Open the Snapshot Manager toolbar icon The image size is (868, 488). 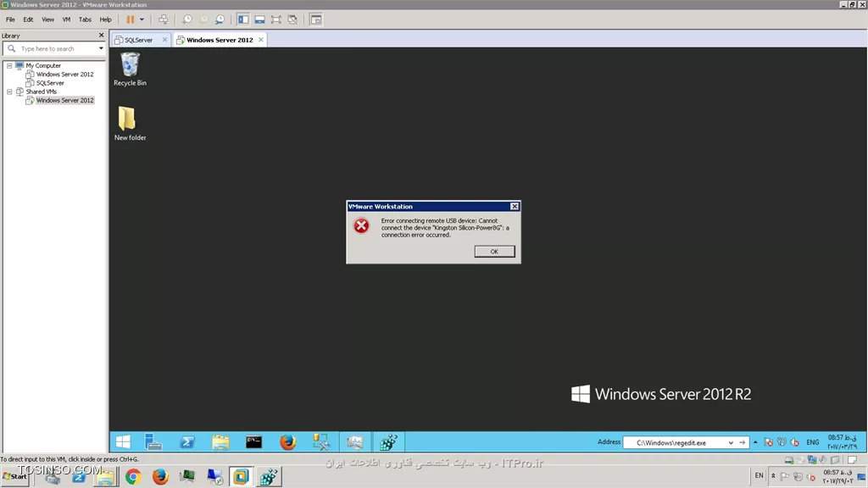click(220, 19)
